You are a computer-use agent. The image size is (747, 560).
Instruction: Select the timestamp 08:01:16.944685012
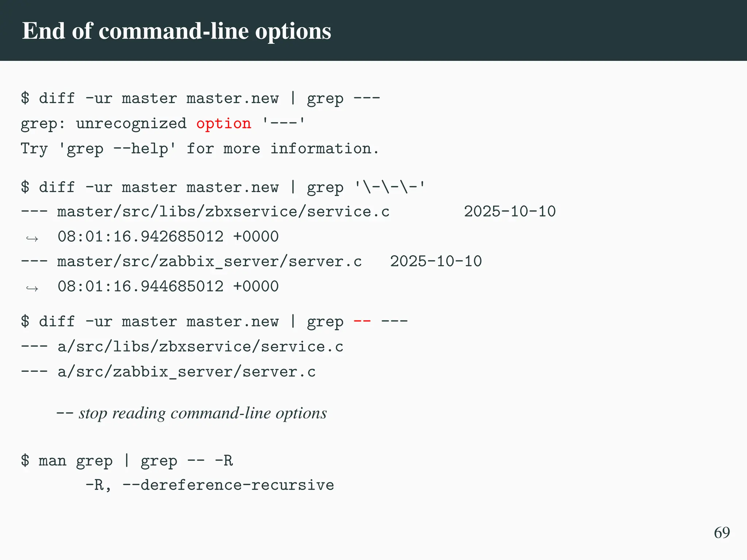(x=140, y=287)
